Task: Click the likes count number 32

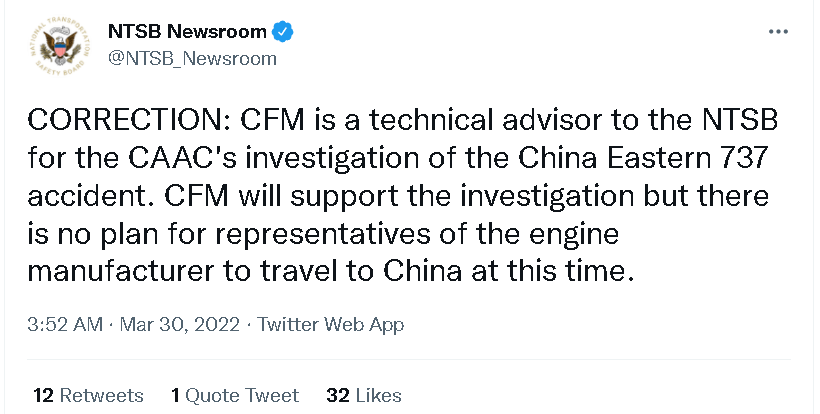Action: point(337,395)
